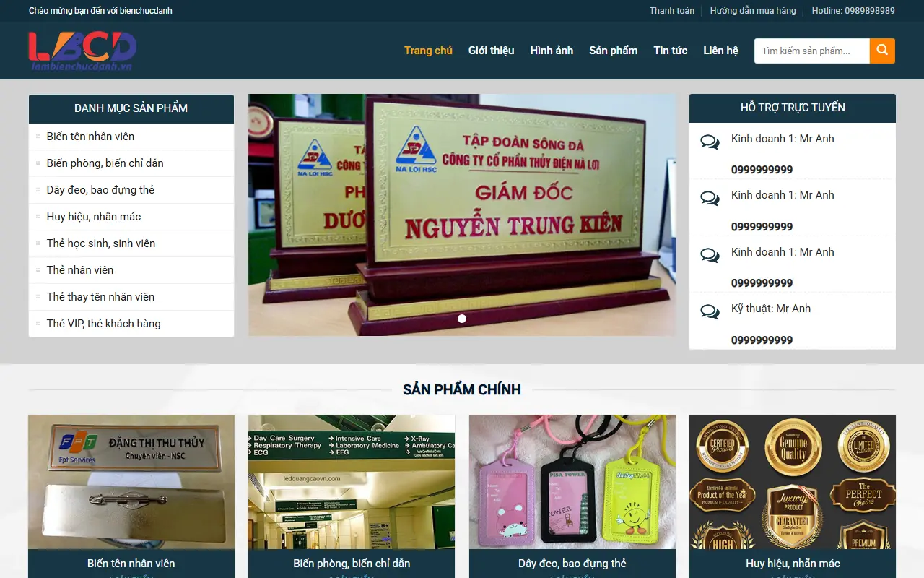This screenshot has width=924, height=578.
Task: Click the LBCD site logo
Action: (x=82, y=51)
